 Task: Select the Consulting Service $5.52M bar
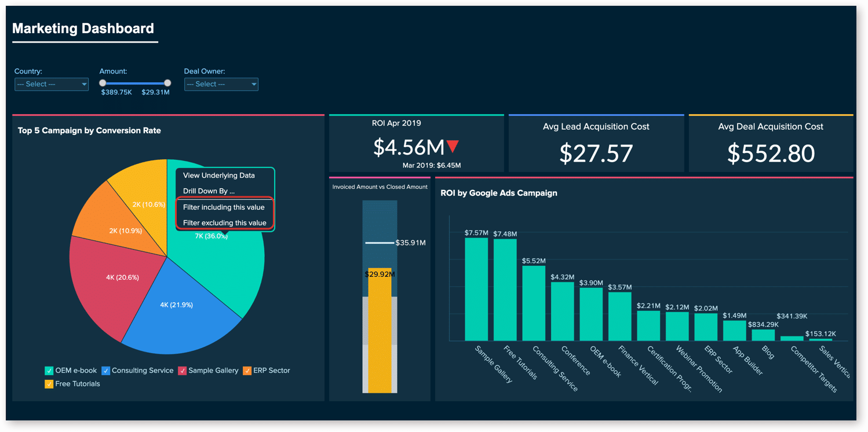pyautogui.click(x=534, y=303)
